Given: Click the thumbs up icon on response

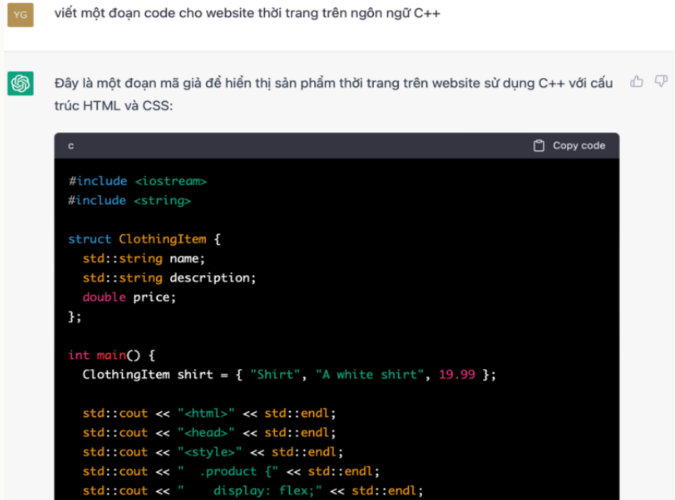Looking at the screenshot, I should tap(637, 81).
